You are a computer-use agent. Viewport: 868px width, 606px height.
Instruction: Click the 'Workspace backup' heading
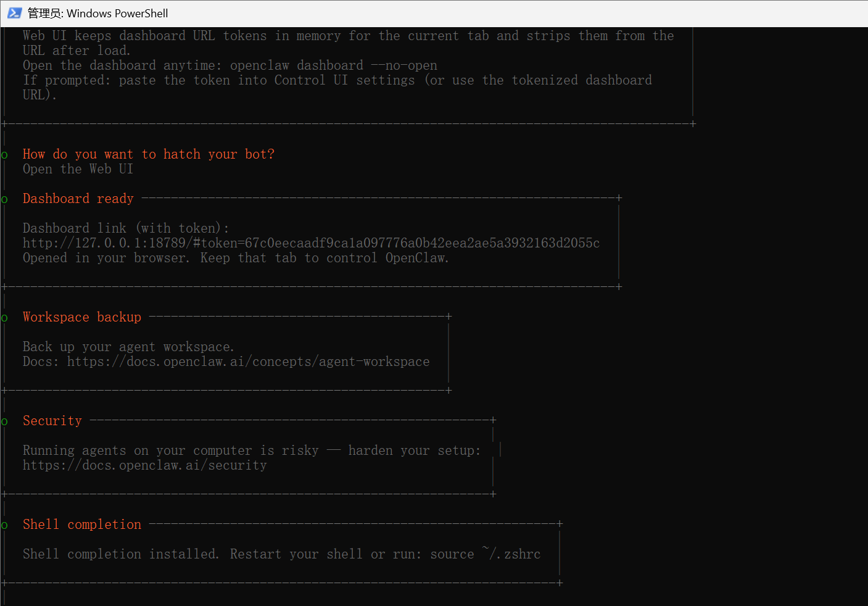pos(82,317)
